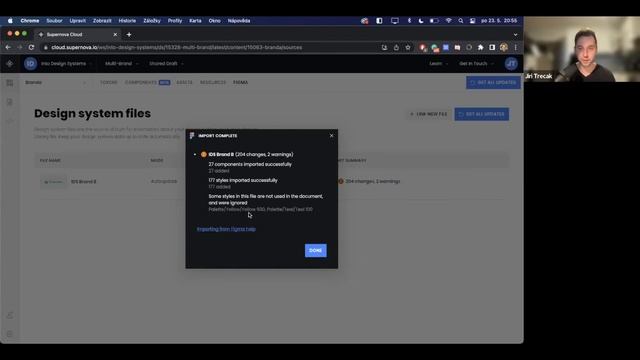640x360 pixels.
Task: Open the Chrome menu in menu bar
Action: (x=30, y=20)
